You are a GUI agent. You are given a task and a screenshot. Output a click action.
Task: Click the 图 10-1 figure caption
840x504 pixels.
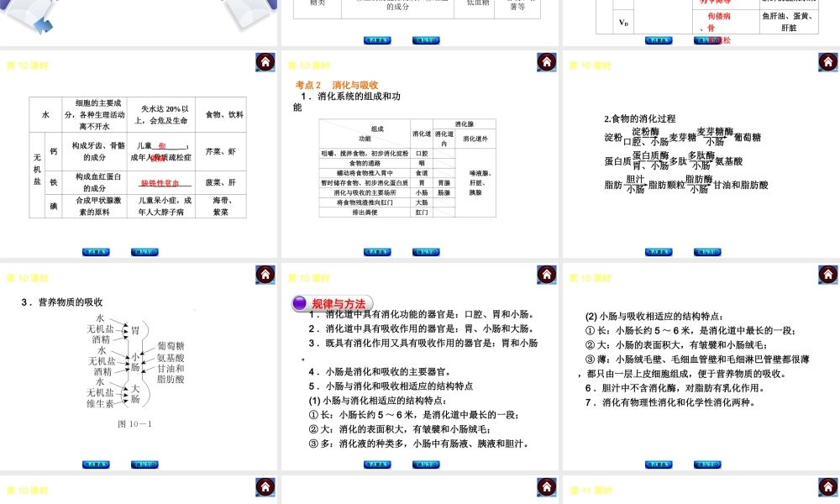pyautogui.click(x=134, y=423)
